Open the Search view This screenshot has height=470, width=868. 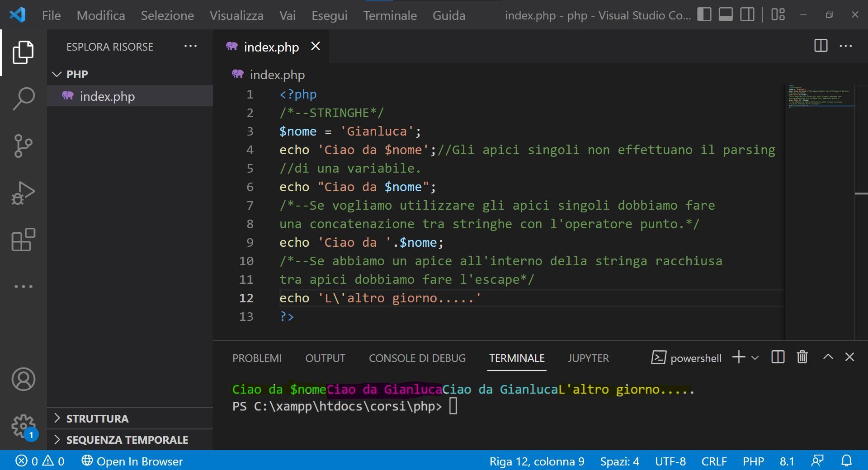23,99
